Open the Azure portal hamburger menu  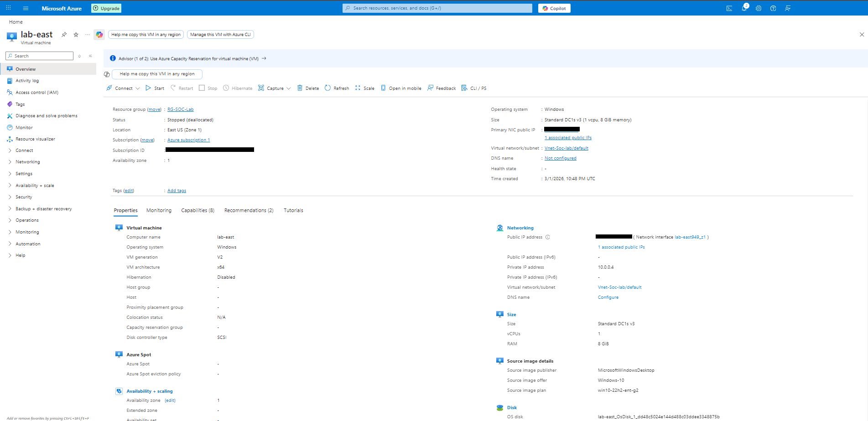click(x=26, y=8)
